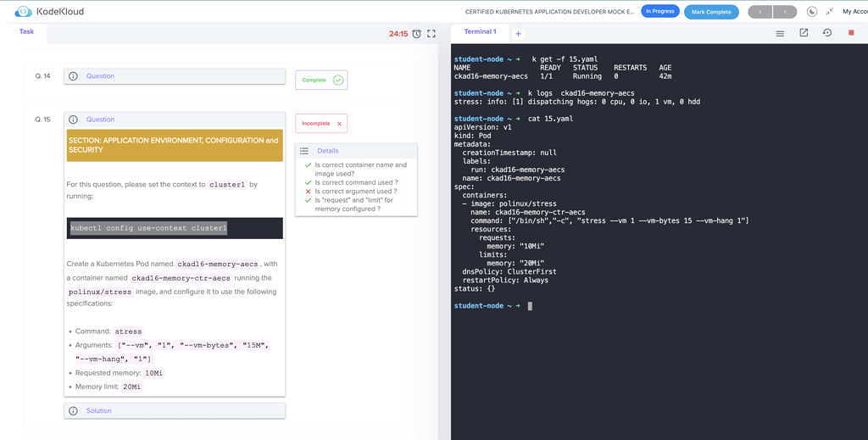Open terminal in a new window
The width and height of the screenshot is (868, 440).
804,33
